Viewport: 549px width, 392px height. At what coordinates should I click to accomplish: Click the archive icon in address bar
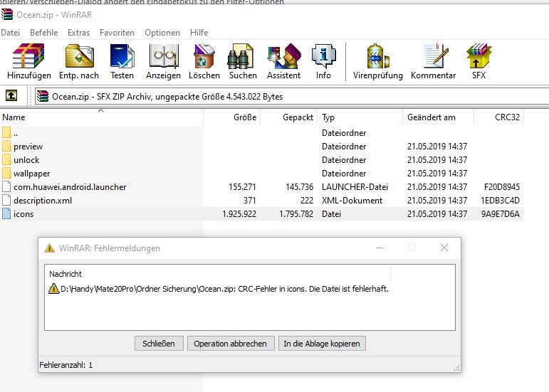(x=43, y=96)
